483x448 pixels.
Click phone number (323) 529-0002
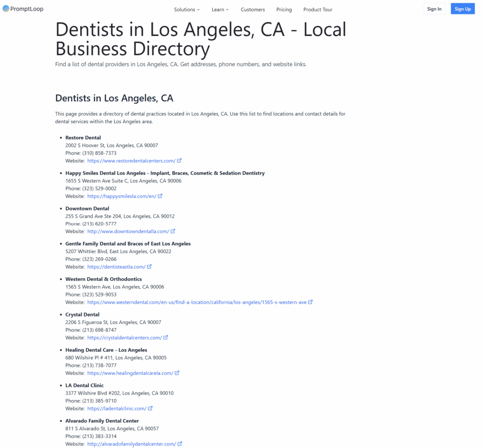pos(99,188)
